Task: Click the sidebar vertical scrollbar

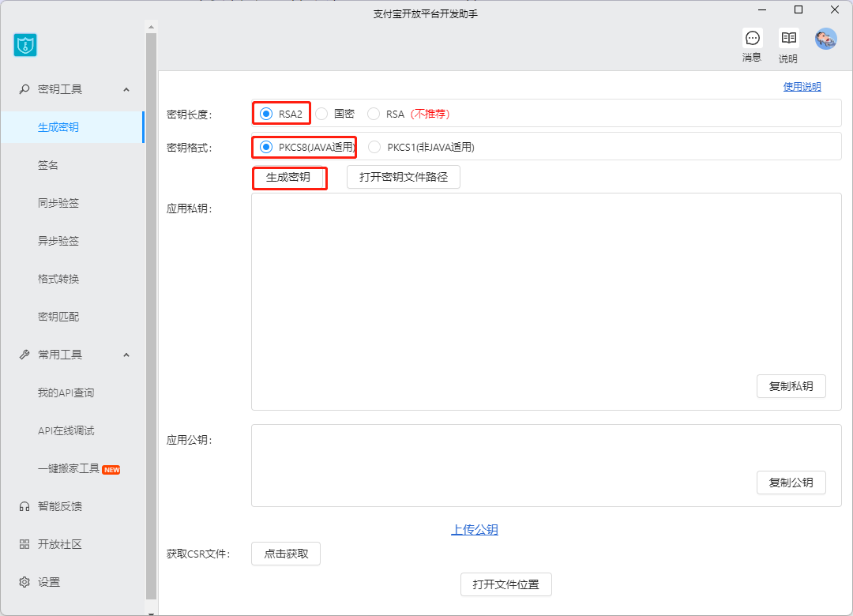Action: point(151,317)
